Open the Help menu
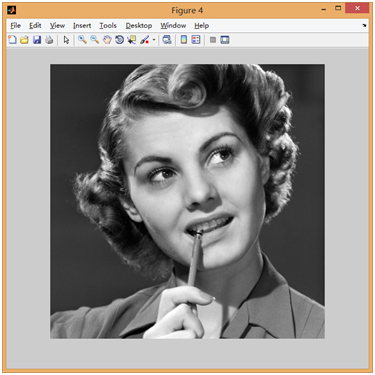 [x=201, y=26]
